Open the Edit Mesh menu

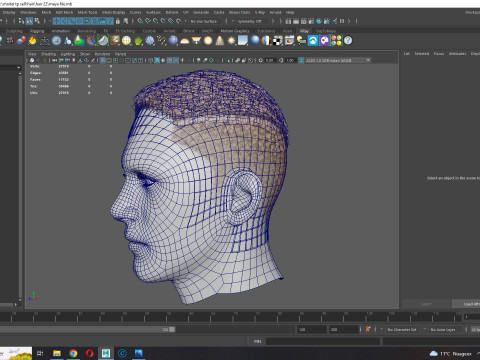pos(64,12)
